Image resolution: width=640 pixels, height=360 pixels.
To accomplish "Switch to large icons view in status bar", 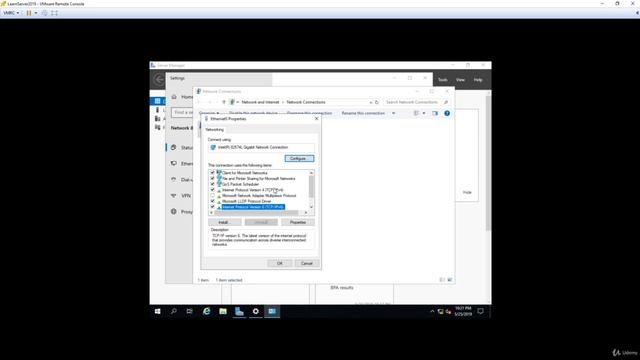I will (450, 280).
